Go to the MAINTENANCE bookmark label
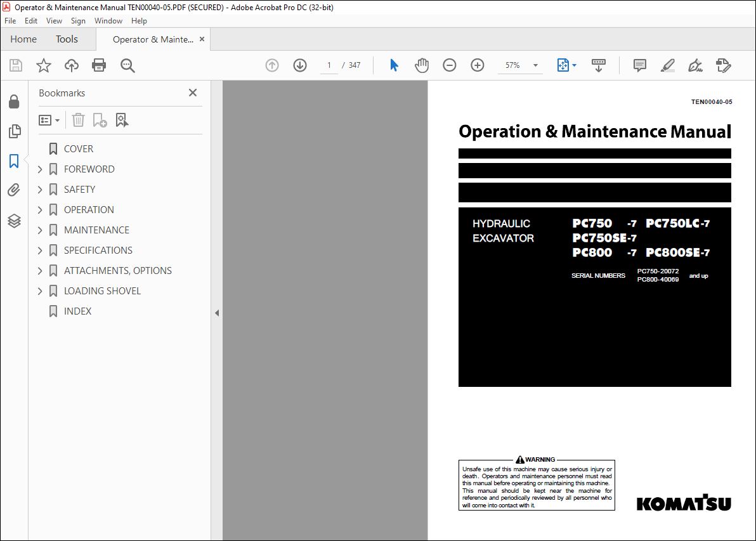The height and width of the screenshot is (541, 756). [x=96, y=230]
